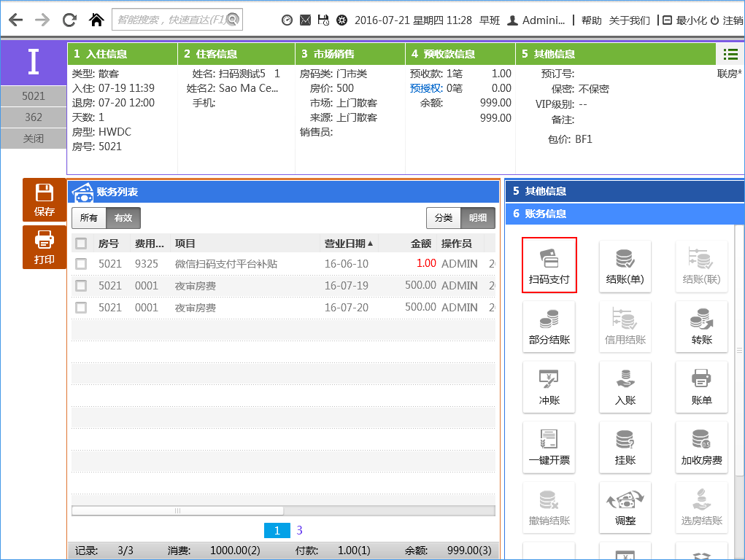
Task: Select the 5021 side tab
Action: [x=34, y=96]
